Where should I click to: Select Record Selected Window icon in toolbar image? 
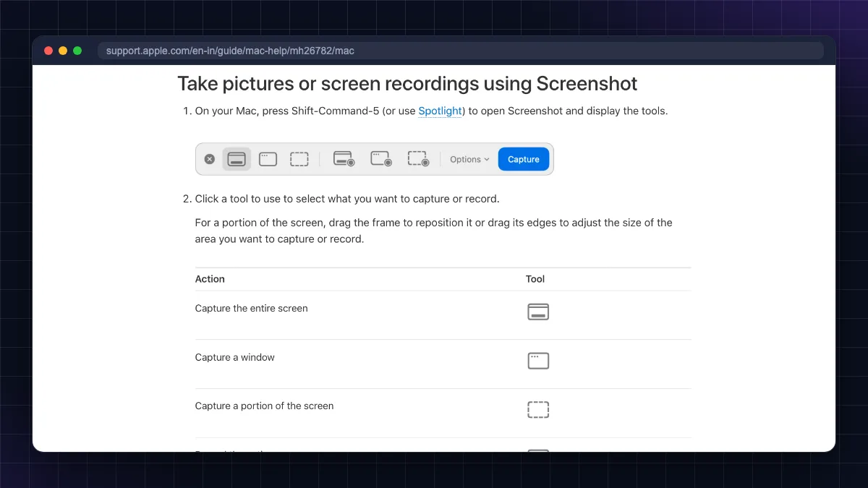[381, 159]
